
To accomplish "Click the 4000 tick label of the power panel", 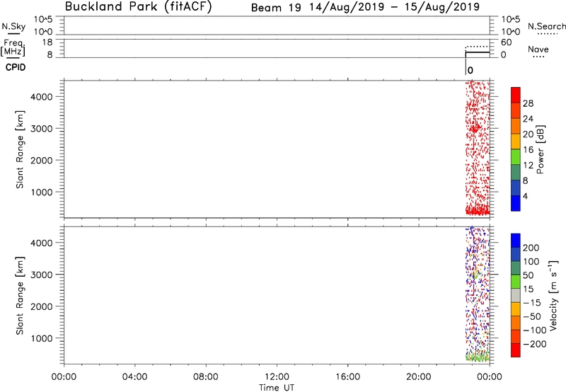I will point(42,97).
